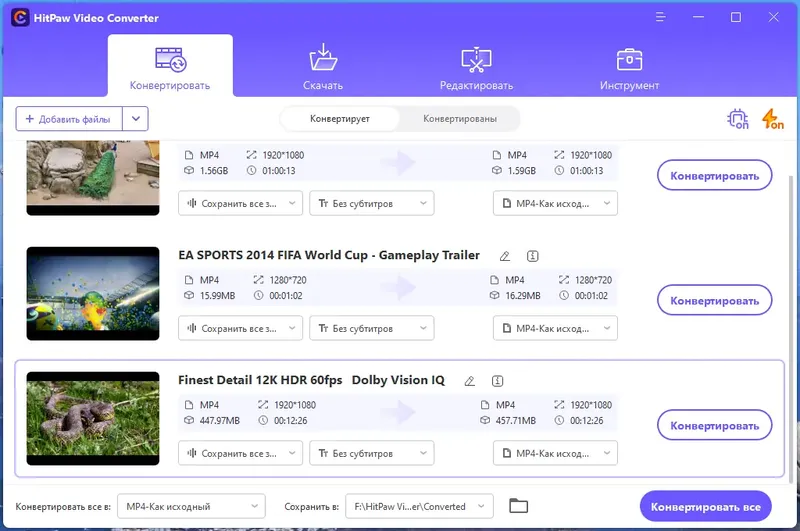Click the 16.29MB output size value
800x531 pixels.
pos(523,296)
